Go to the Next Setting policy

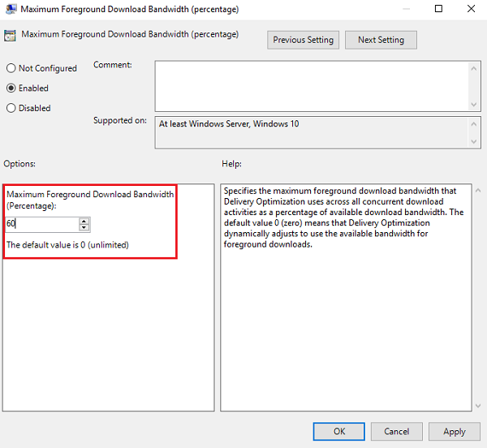tap(381, 40)
